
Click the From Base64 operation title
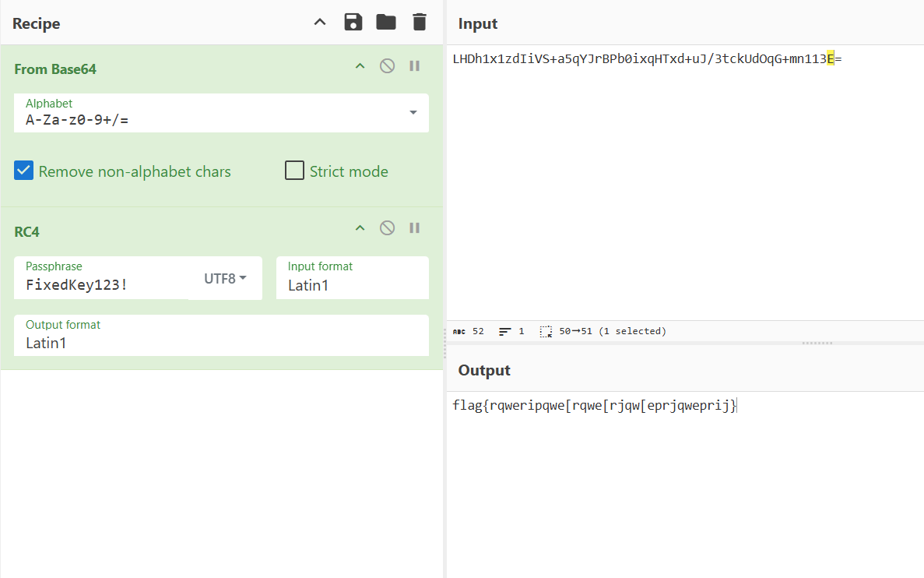55,69
